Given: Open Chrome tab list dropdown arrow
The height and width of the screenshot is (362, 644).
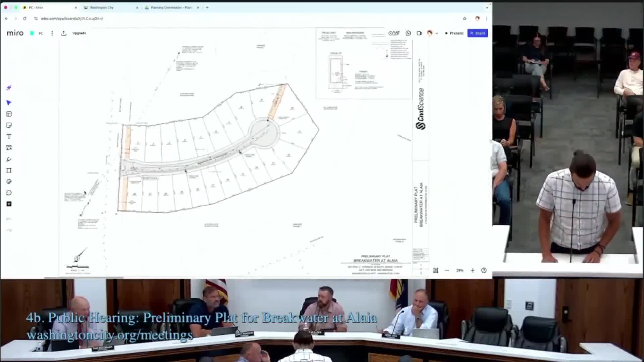Looking at the screenshot, I should coord(487,7).
